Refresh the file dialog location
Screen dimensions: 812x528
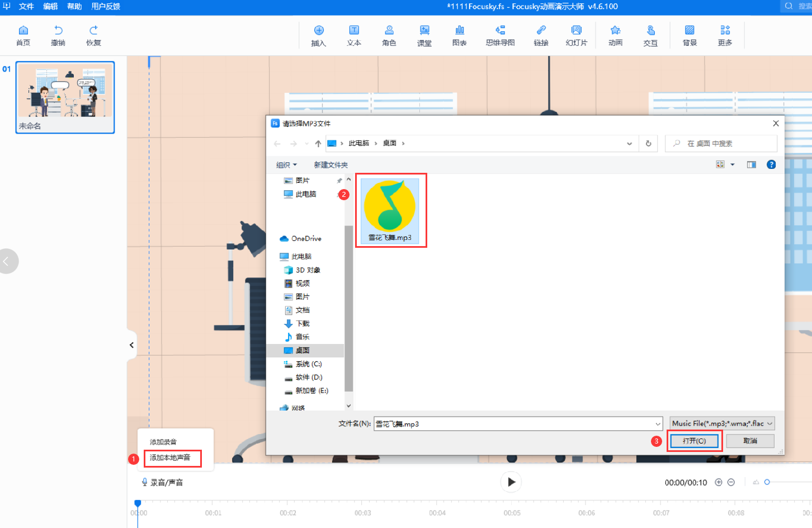pyautogui.click(x=649, y=144)
